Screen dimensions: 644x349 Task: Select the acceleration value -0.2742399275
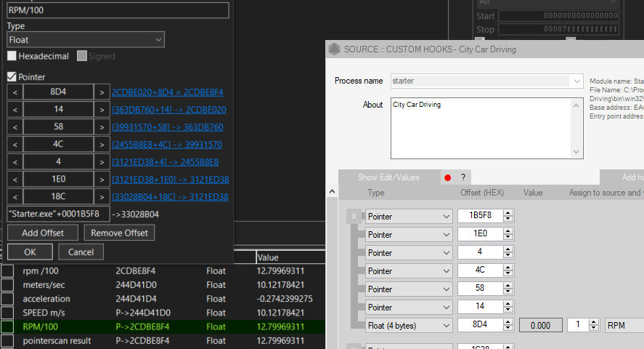pos(285,299)
